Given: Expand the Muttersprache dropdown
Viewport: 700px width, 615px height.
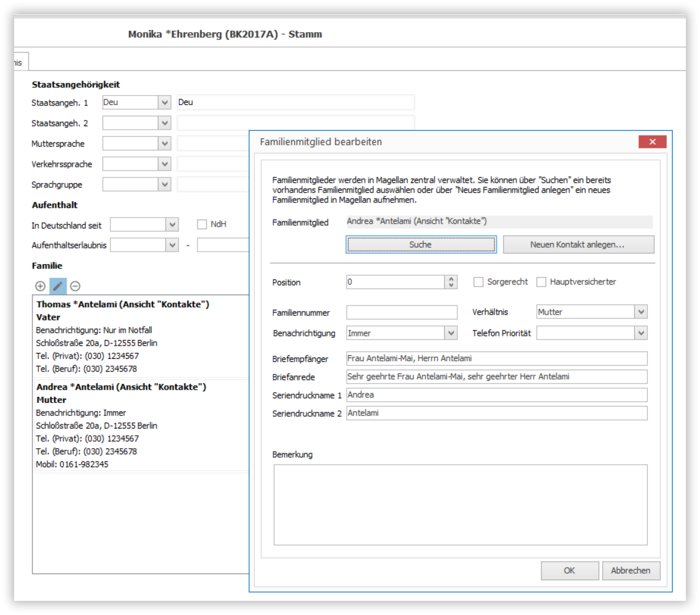Looking at the screenshot, I should click(165, 143).
